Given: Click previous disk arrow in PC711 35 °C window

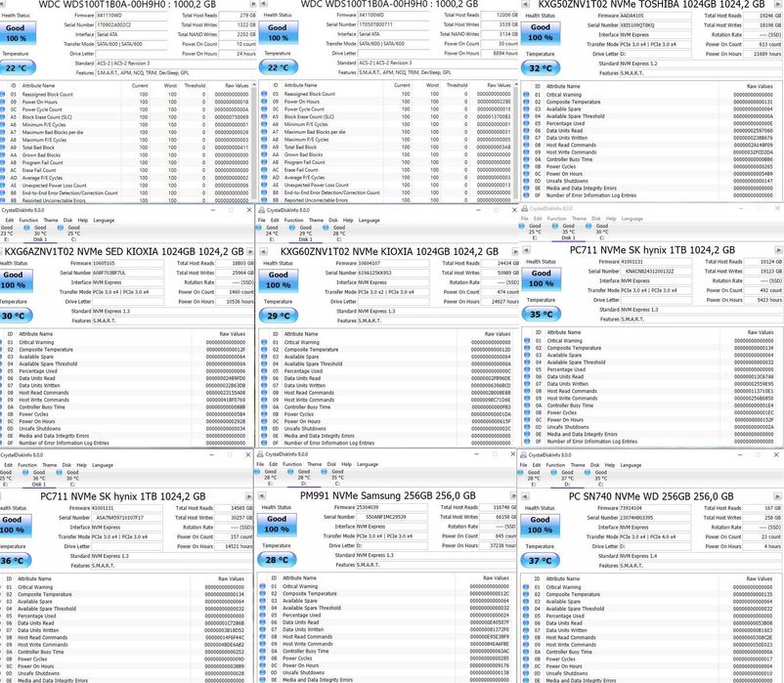Looking at the screenshot, I should click(526, 250).
